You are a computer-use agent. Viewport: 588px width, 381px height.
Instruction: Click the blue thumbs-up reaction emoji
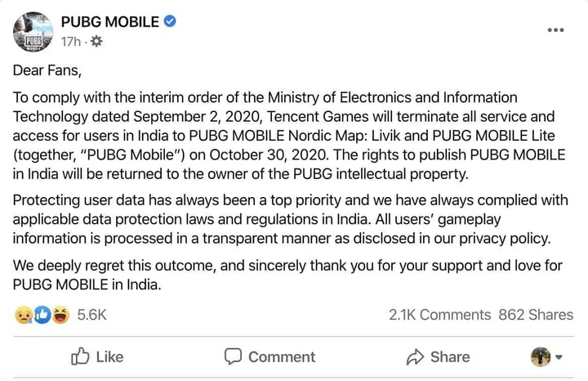point(42,315)
